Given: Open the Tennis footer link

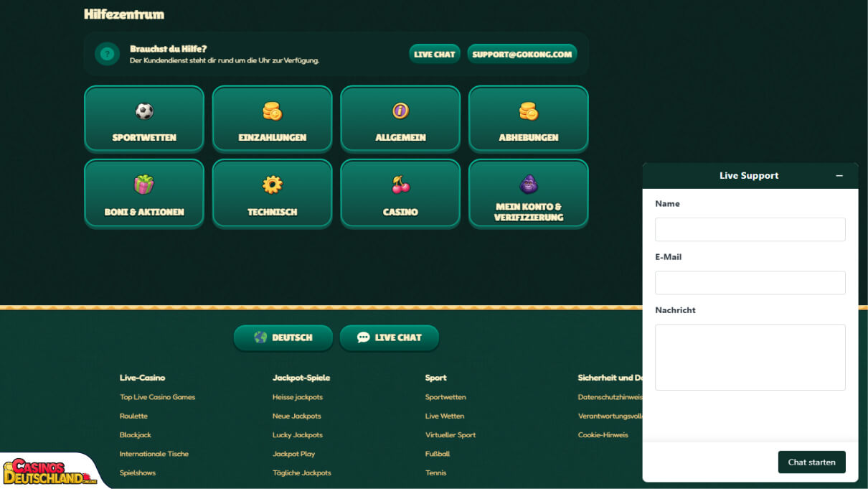Looking at the screenshot, I should tap(436, 473).
